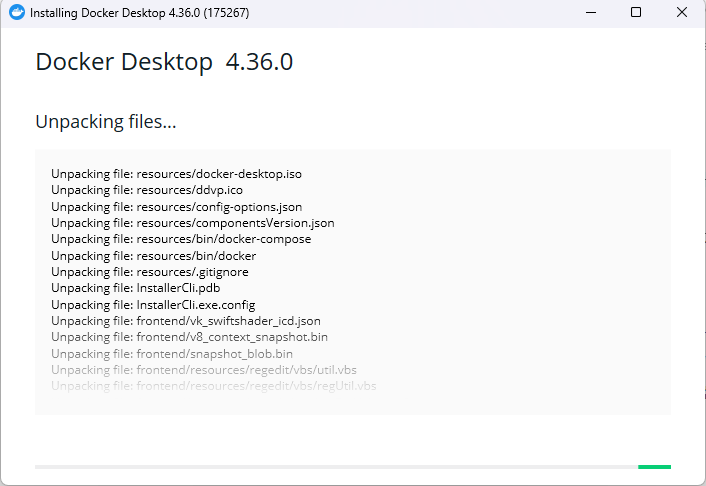The height and width of the screenshot is (486, 706).
Task: Minimize the Docker Desktop installer window
Action: point(591,13)
